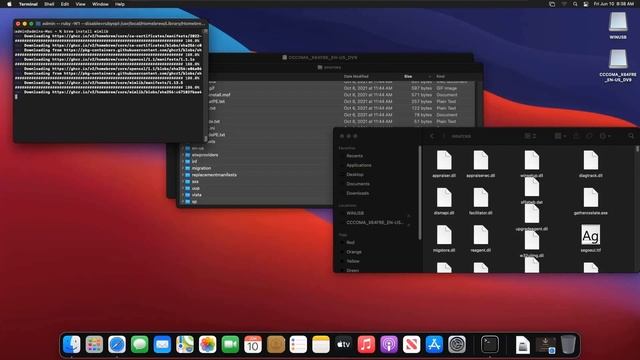Open Reminders from the Dock

(x=298, y=344)
